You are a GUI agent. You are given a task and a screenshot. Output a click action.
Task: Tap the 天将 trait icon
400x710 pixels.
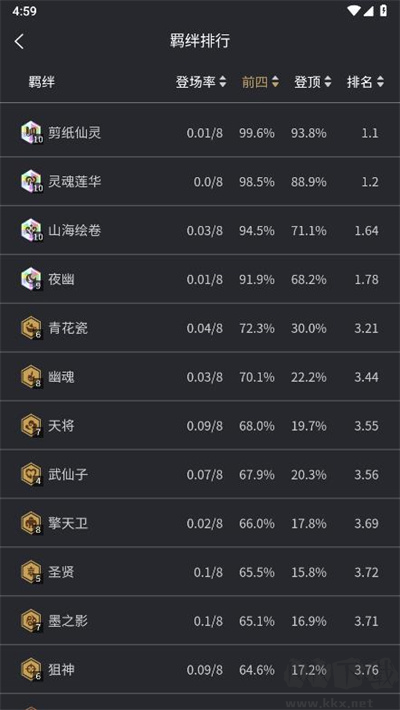tap(32, 426)
